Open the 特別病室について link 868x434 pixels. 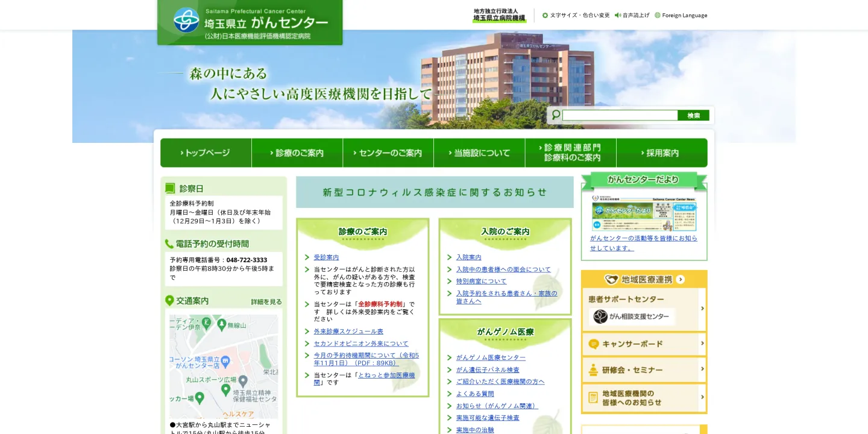[x=481, y=281]
